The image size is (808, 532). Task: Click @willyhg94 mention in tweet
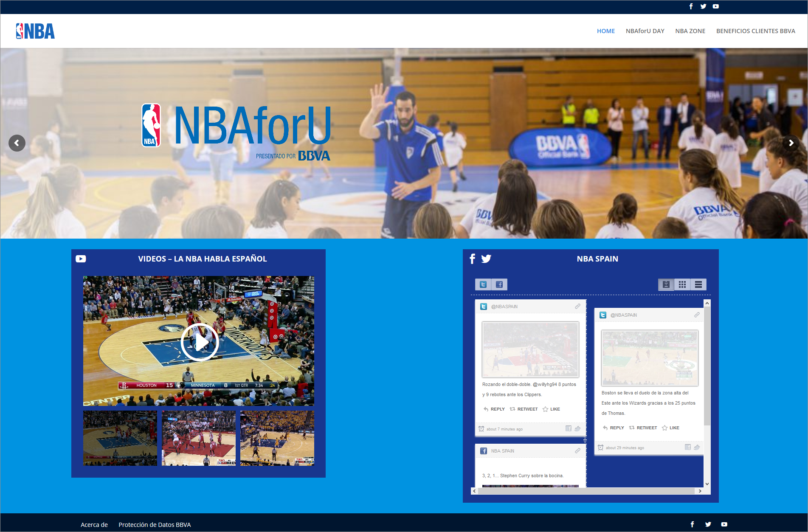coord(545,384)
